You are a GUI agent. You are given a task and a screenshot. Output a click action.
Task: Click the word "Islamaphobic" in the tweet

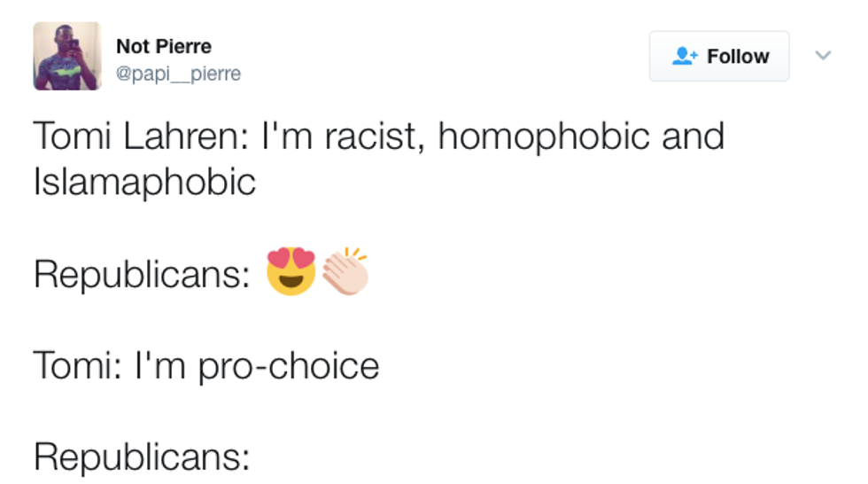[x=144, y=182]
